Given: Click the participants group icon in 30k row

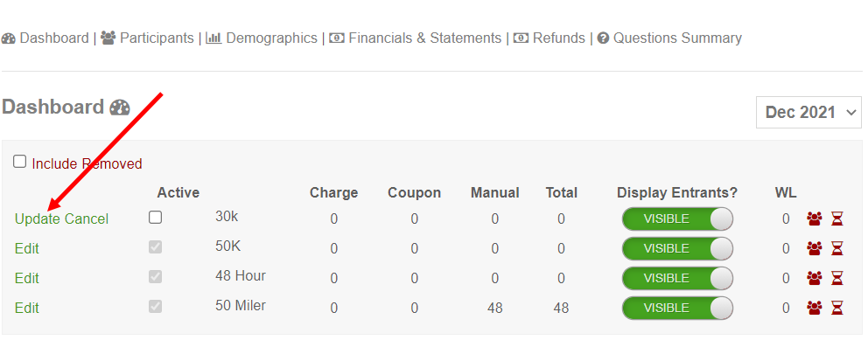Looking at the screenshot, I should point(814,219).
